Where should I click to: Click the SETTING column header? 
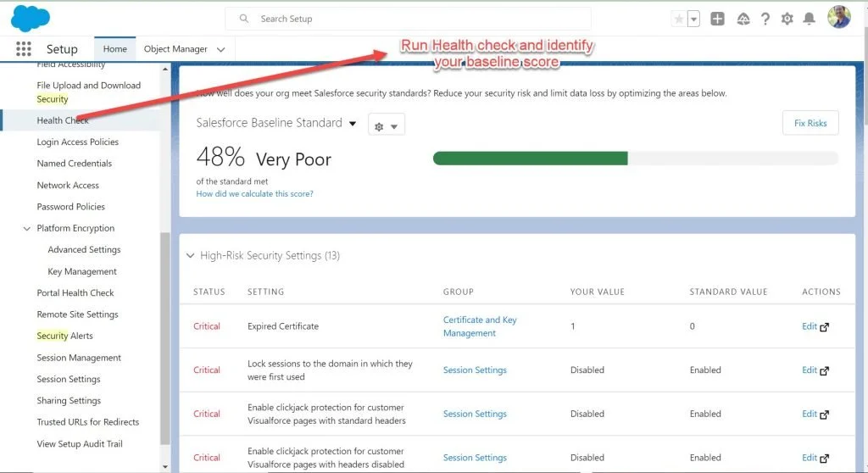pos(265,292)
